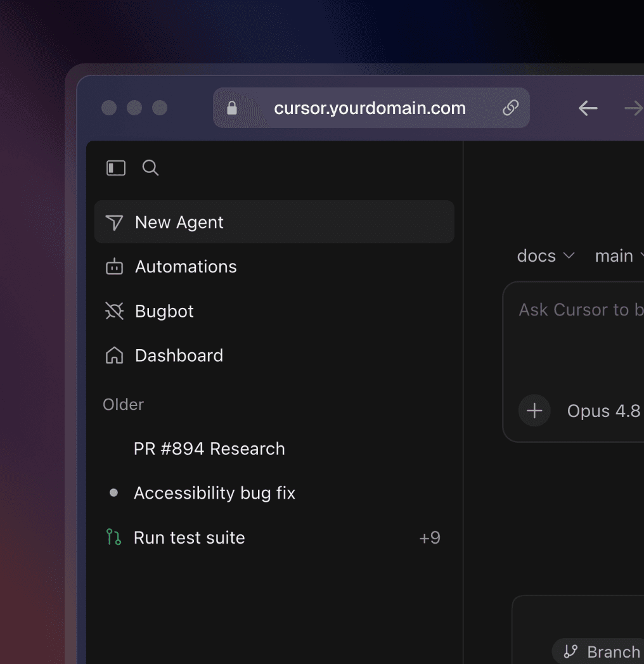The width and height of the screenshot is (644, 664).
Task: Go back with the left arrow
Action: pos(588,108)
